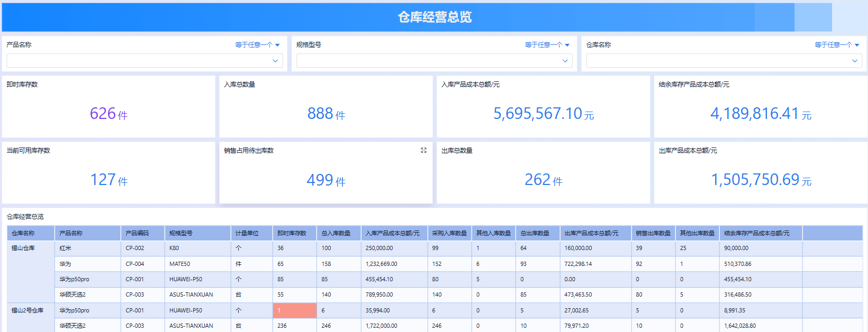Click the 722,298.14 outbound cost cell

[x=595, y=264]
